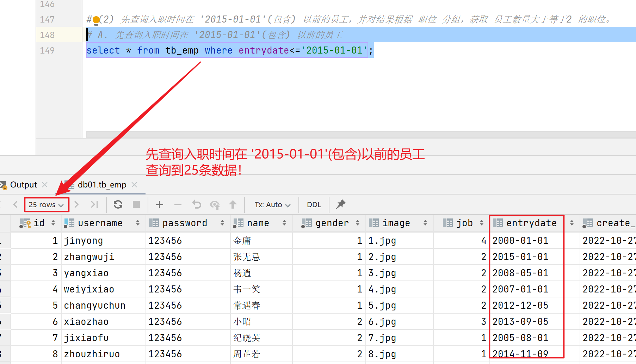636x364 pixels.
Task: Select the xiaozhao username cell
Action: pos(104,322)
